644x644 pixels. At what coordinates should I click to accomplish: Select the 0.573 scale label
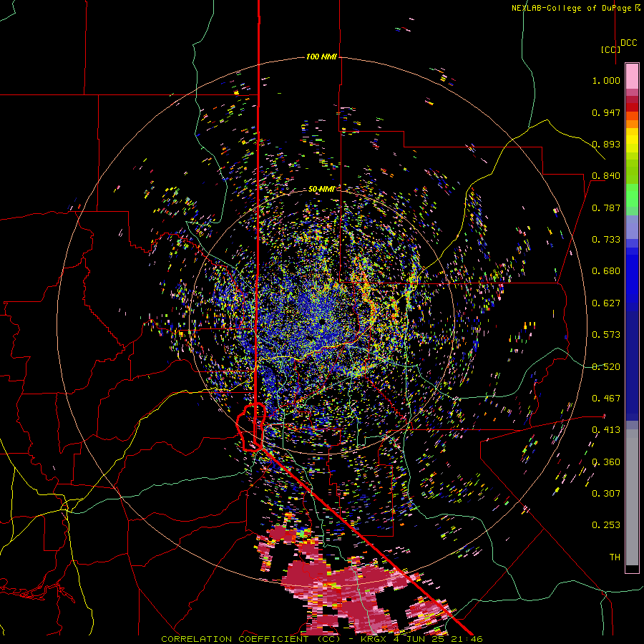(606, 335)
